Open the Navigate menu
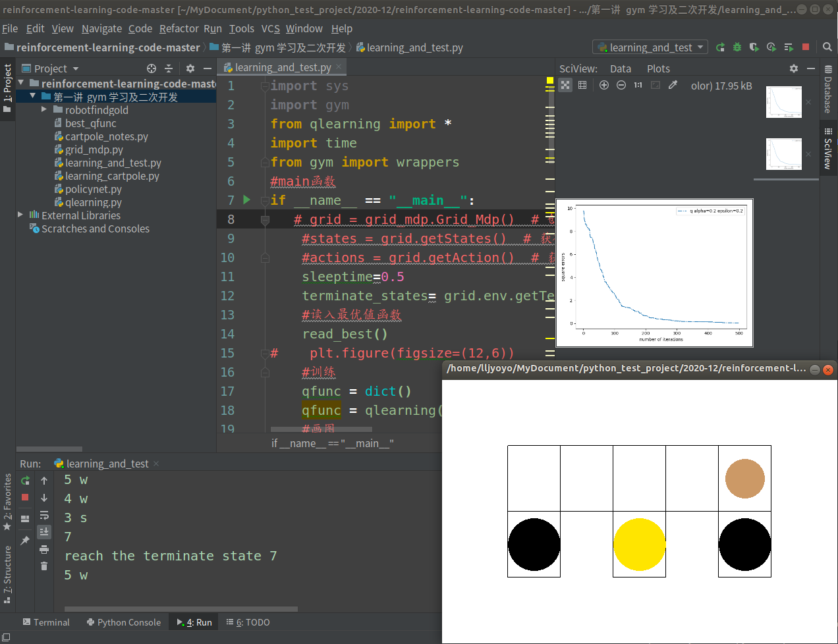 (x=101, y=28)
